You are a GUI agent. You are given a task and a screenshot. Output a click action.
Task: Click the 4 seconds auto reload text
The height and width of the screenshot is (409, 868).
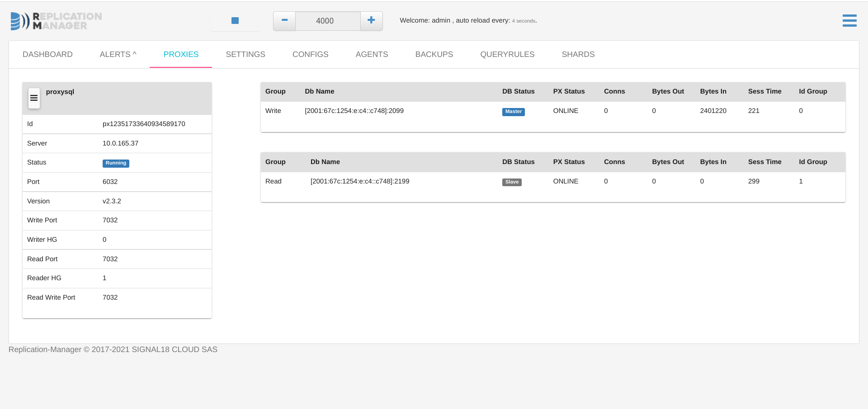pos(524,21)
